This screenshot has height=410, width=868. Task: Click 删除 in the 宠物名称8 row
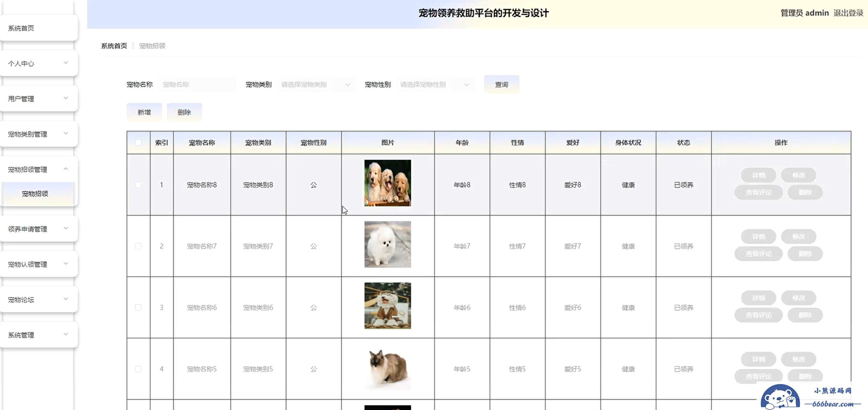pos(805,192)
